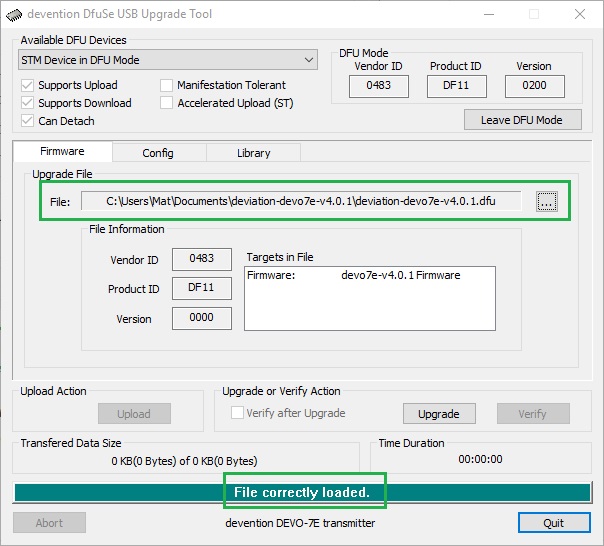This screenshot has height=546, width=604.
Task: Toggle the Can Detach checkbox
Action: point(27,121)
